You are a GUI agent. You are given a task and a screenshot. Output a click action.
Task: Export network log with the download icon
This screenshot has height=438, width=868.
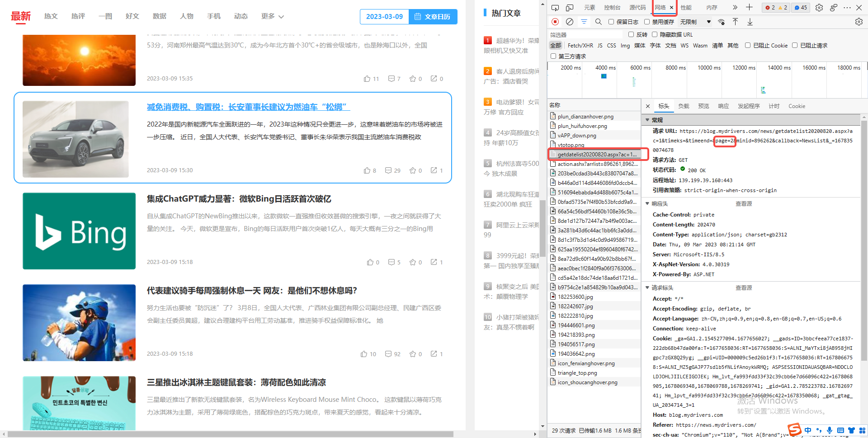[x=750, y=21]
